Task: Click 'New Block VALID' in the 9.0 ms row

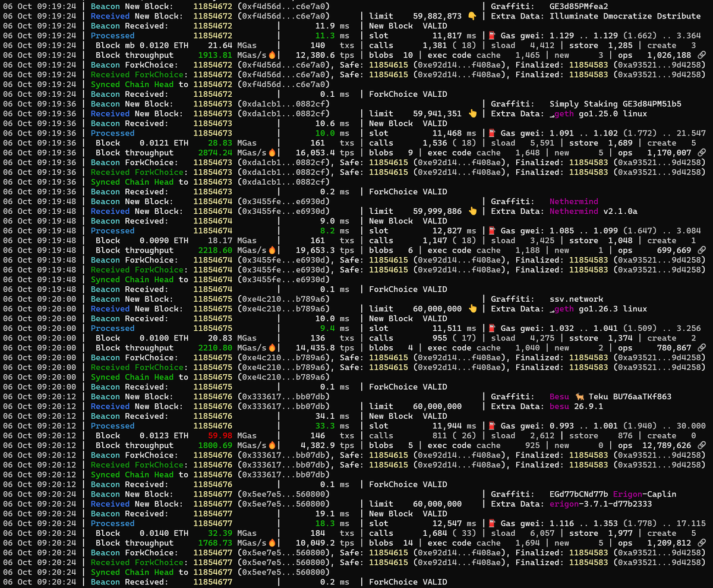Action: click(408, 221)
